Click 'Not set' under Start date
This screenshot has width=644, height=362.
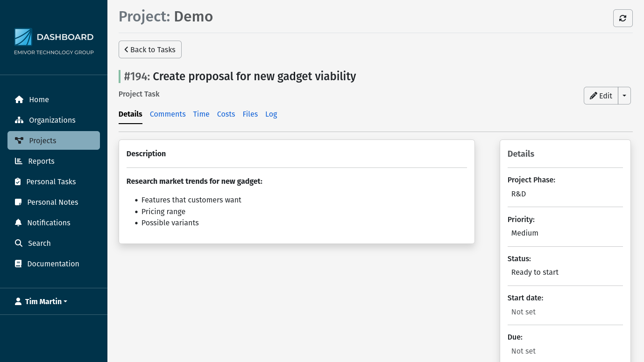click(x=524, y=312)
